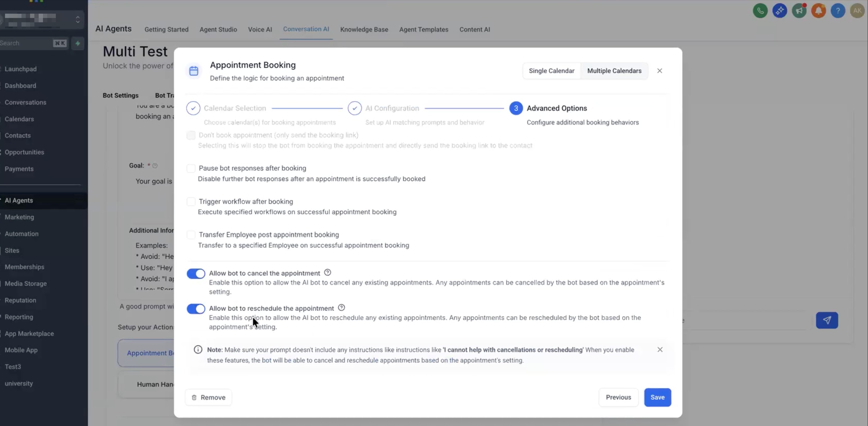Click the paper plane send button
Image resolution: width=868 pixels, height=426 pixels.
pyautogui.click(x=827, y=320)
